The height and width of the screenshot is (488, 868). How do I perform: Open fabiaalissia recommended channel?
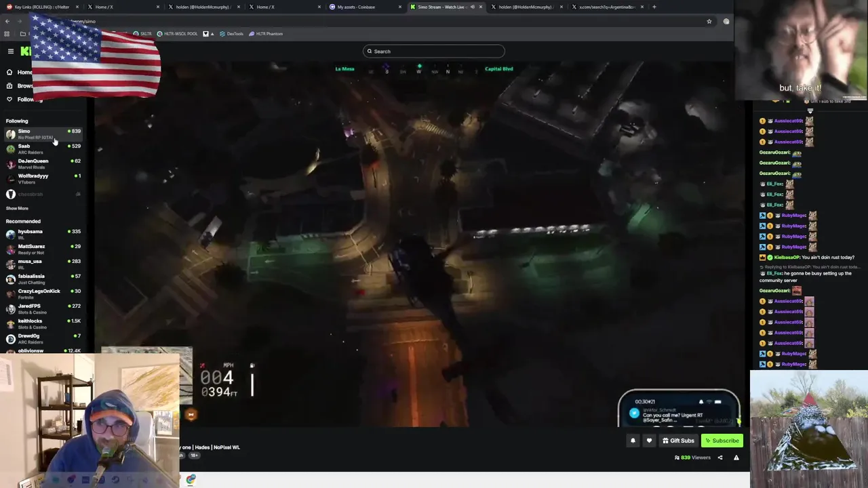pos(42,279)
